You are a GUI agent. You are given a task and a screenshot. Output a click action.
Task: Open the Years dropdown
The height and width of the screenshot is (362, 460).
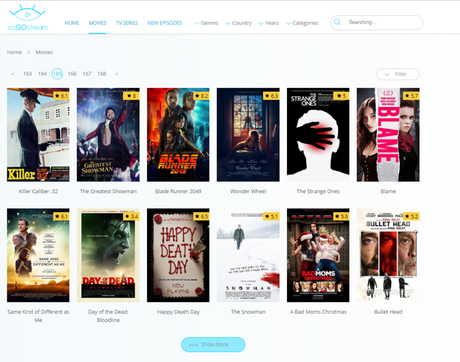(269, 23)
